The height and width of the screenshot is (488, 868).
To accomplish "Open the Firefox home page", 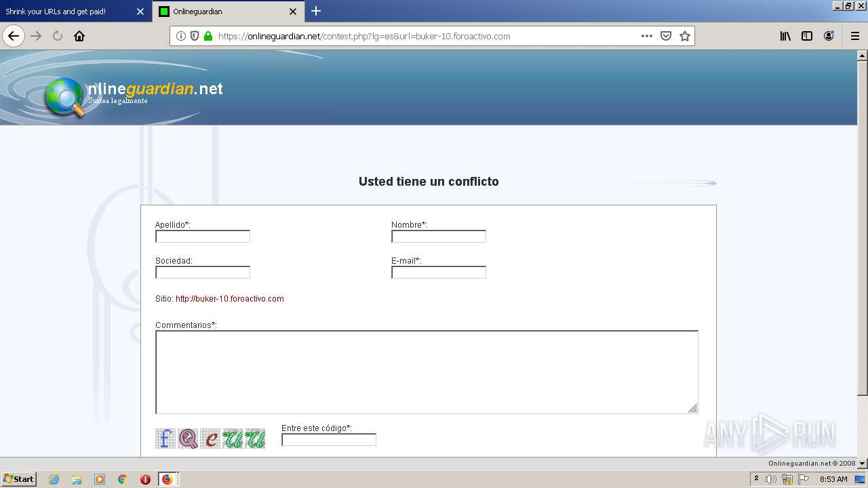I will (79, 36).
